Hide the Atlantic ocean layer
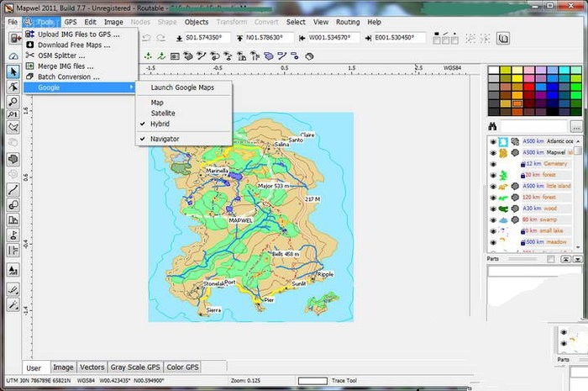This screenshot has height=391, width=588. [493, 142]
